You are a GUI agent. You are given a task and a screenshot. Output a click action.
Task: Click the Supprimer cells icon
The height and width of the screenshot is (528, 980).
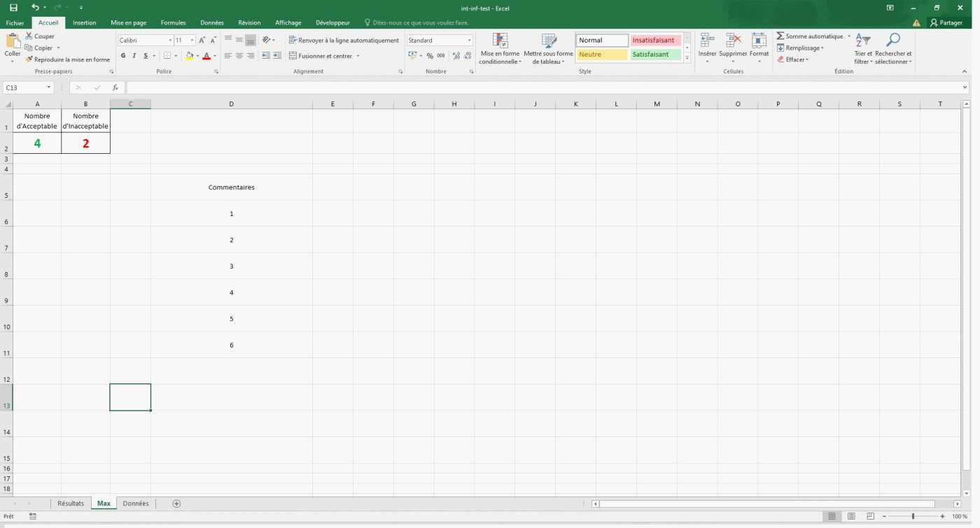(733, 41)
